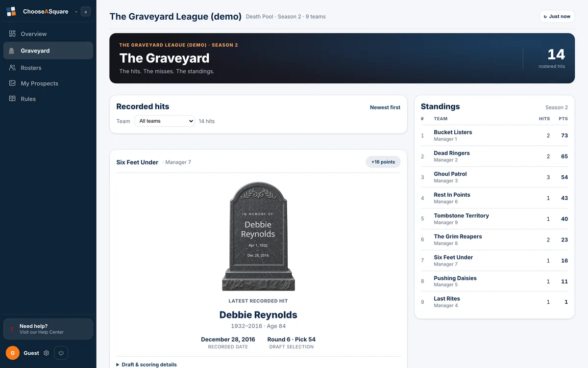Click the My Prospects icon

[x=12, y=83]
